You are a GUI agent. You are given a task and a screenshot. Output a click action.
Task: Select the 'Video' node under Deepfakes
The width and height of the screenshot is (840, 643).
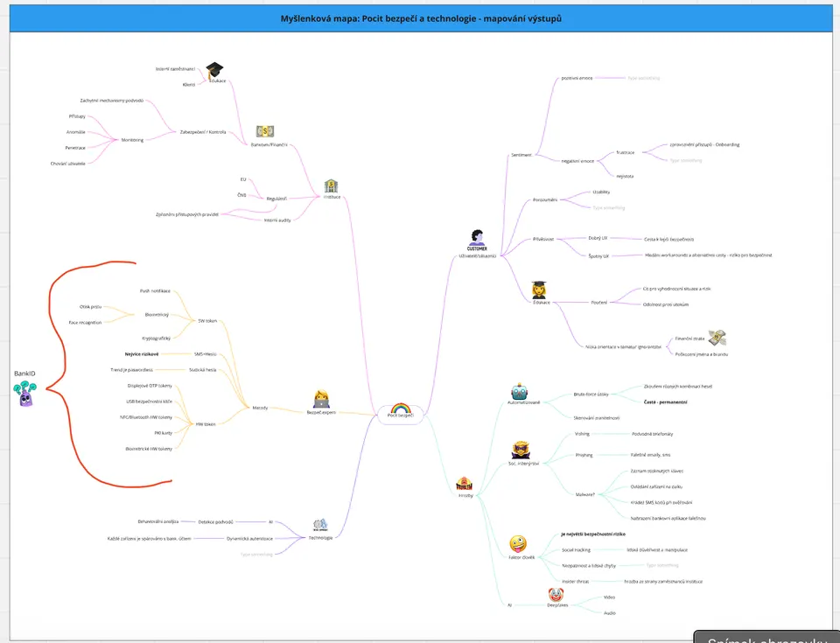click(x=609, y=597)
